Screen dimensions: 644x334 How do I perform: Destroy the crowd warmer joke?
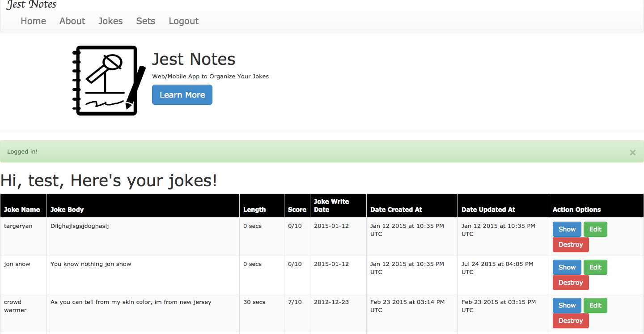click(x=571, y=321)
